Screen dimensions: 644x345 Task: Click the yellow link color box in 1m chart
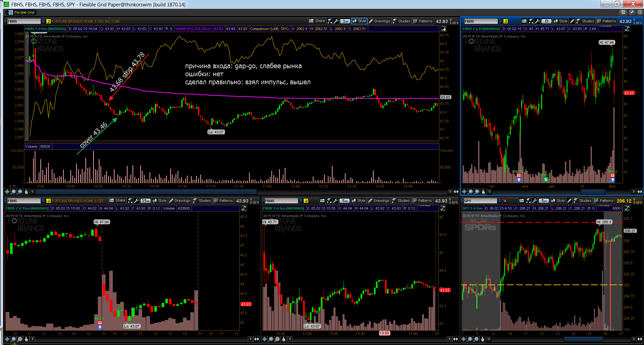tap(48, 21)
